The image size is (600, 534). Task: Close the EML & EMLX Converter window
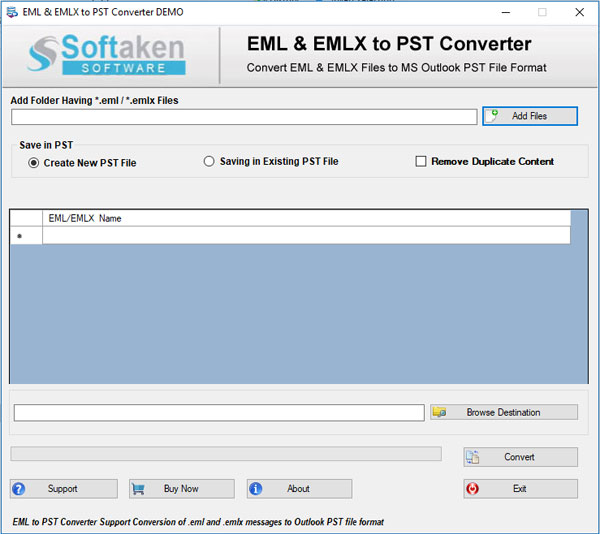579,12
